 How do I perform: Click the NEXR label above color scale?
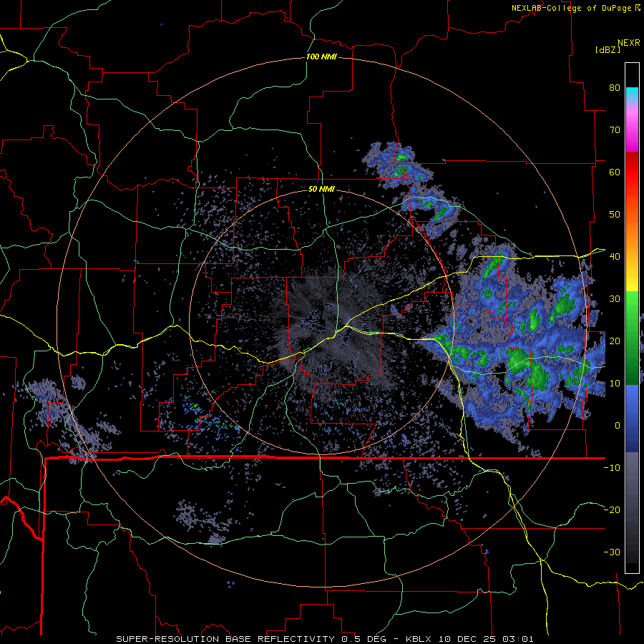(628, 43)
